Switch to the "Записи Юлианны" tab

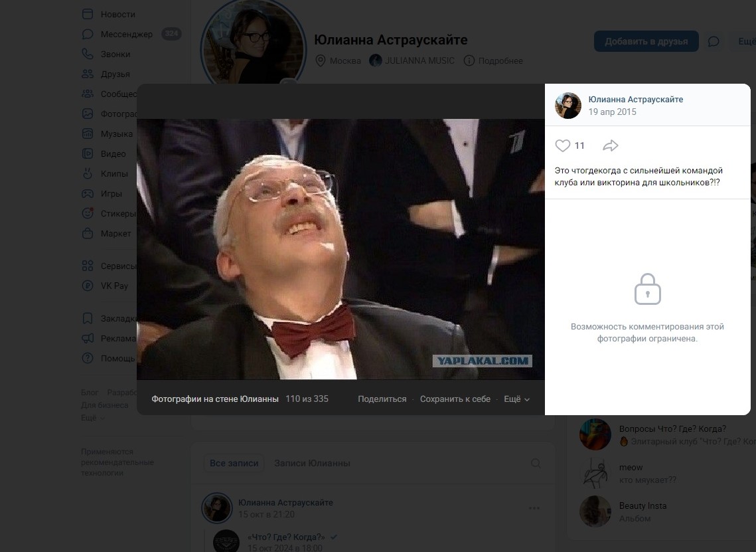point(312,463)
